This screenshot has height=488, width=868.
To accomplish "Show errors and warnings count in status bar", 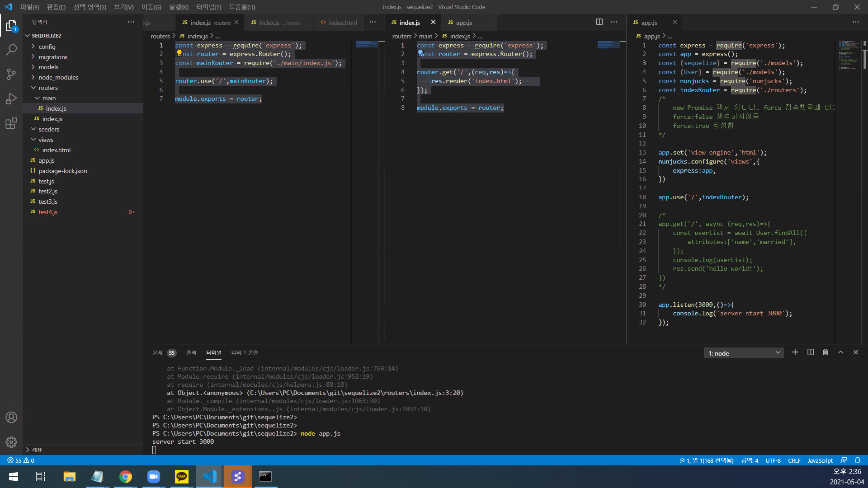I will click(x=21, y=460).
